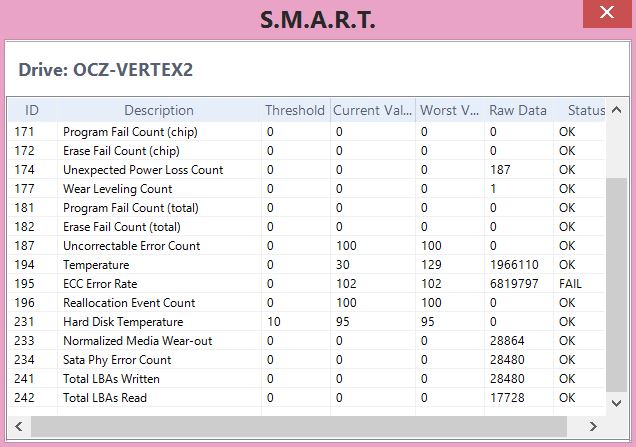The height and width of the screenshot is (447, 636).
Task: Click the ID 171 cell
Action: [24, 132]
